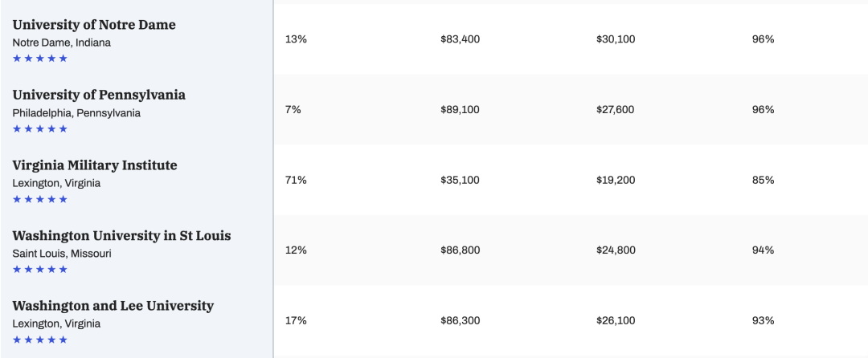Open the Virginia Military Institute link
The width and height of the screenshot is (868, 358).
pyautogui.click(x=95, y=165)
